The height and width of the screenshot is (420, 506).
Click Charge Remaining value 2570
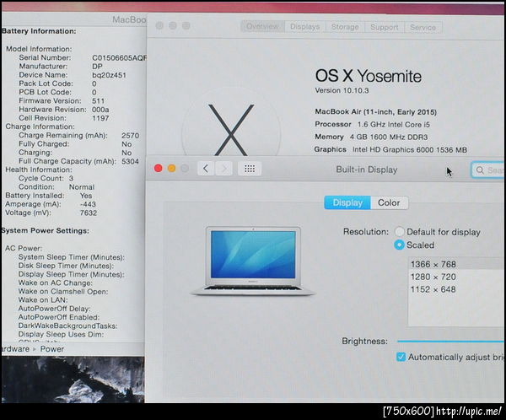pos(130,135)
